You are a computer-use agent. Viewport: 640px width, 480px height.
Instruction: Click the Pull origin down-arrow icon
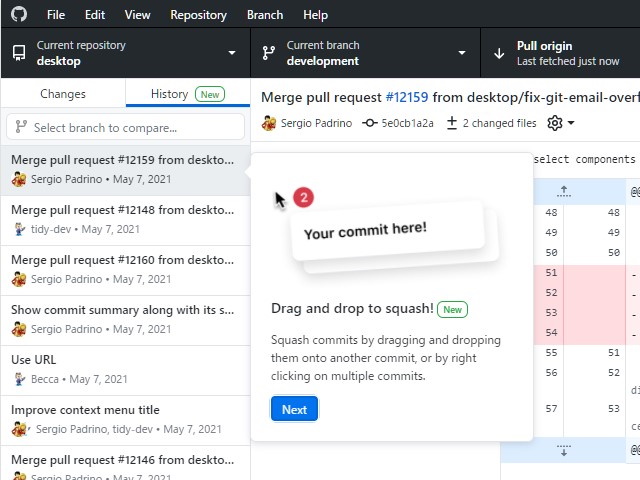coord(499,53)
